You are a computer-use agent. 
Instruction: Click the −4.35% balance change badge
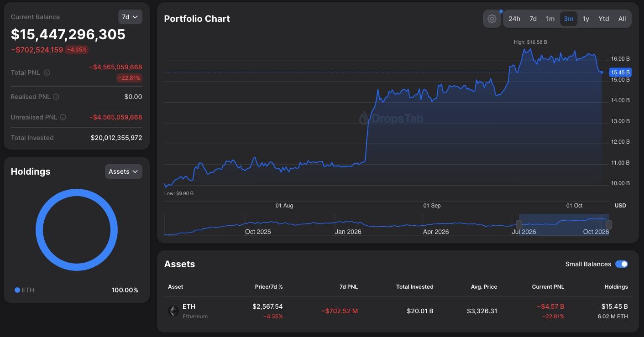tap(77, 50)
